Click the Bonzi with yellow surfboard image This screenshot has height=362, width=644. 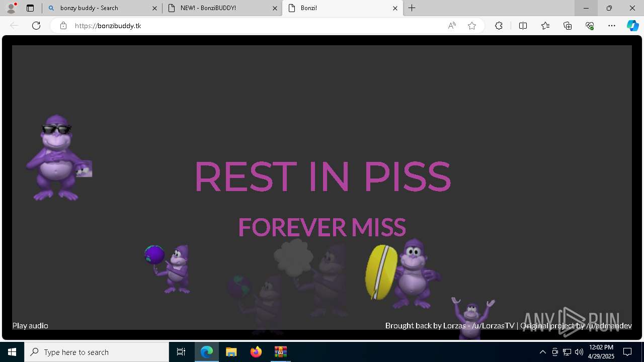[x=403, y=274]
